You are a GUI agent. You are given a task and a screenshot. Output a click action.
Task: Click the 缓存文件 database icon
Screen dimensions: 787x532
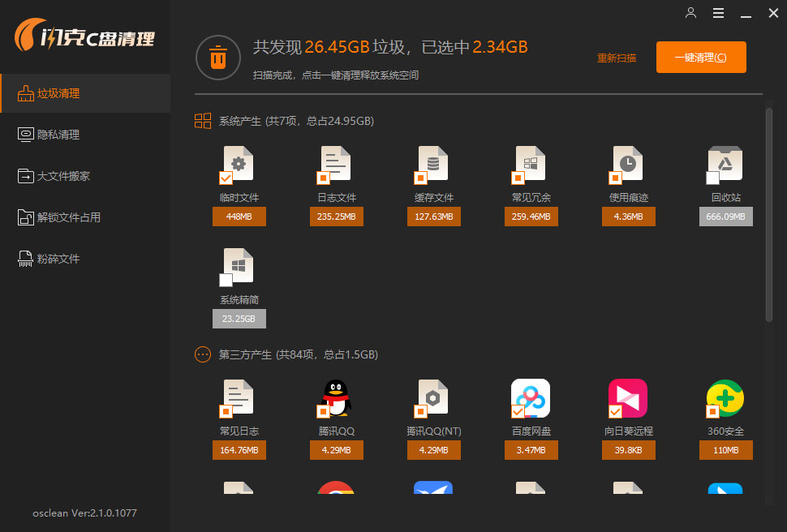pos(433,163)
